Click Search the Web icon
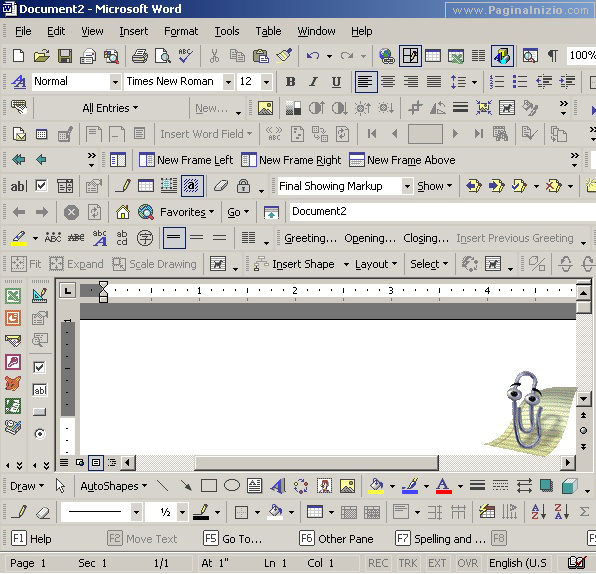 (x=146, y=212)
